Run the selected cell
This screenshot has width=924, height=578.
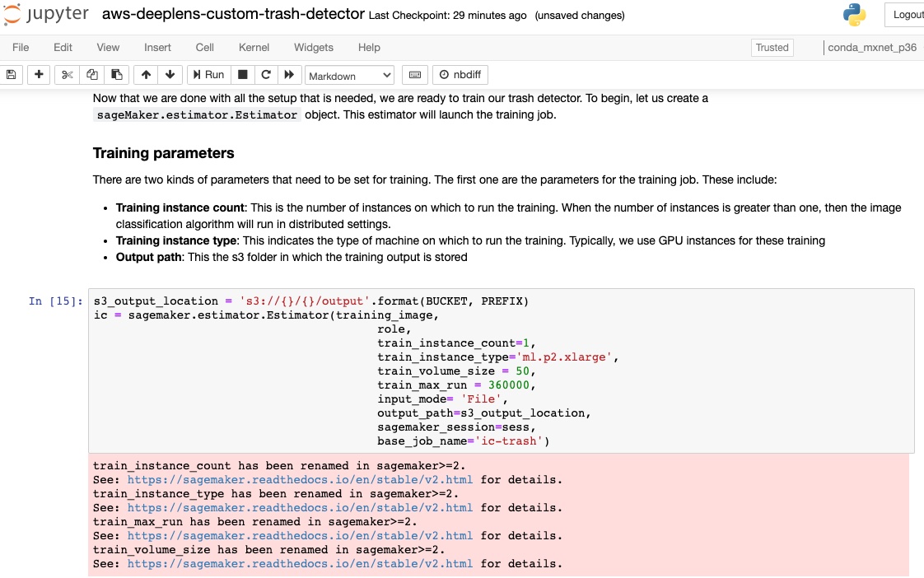click(208, 75)
